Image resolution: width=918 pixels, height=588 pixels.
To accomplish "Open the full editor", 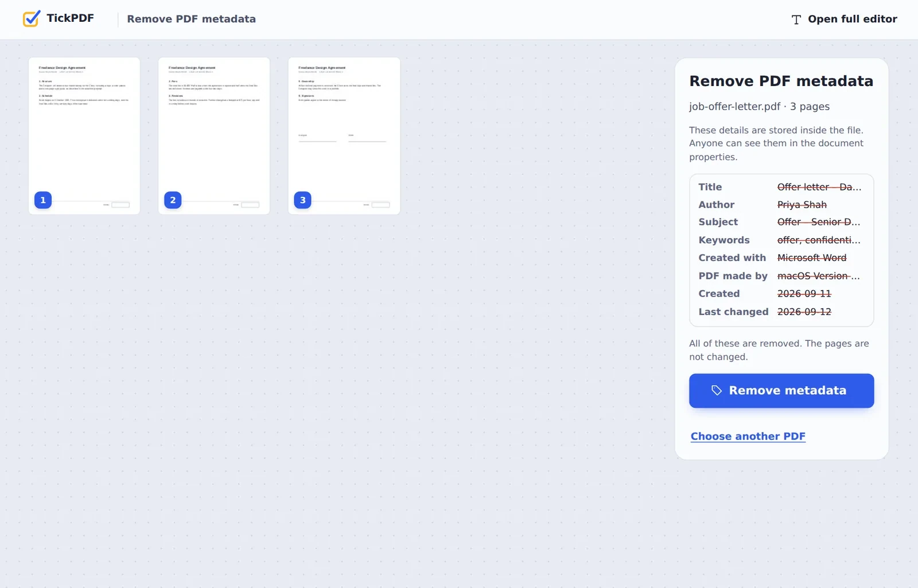I will pyautogui.click(x=844, y=19).
